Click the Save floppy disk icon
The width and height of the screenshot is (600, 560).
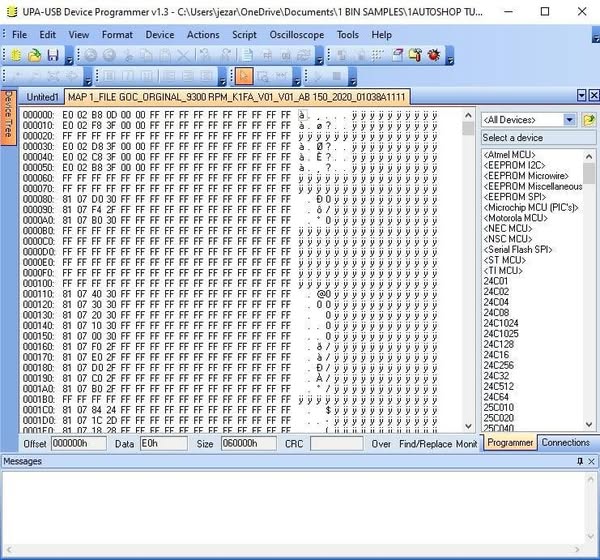tap(53, 55)
